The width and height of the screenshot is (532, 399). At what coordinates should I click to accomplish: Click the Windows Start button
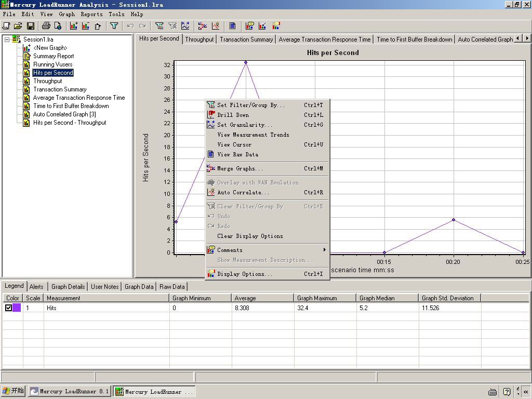point(13,391)
